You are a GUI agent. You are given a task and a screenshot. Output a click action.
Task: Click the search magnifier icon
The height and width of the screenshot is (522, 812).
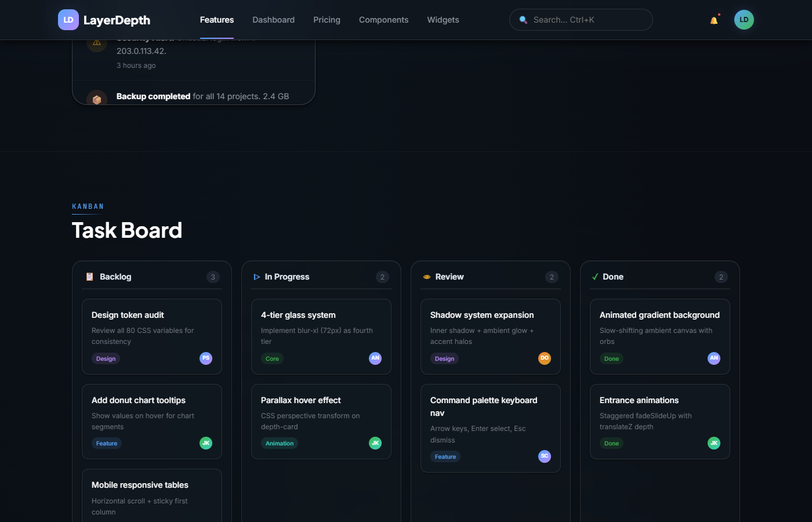click(x=523, y=20)
